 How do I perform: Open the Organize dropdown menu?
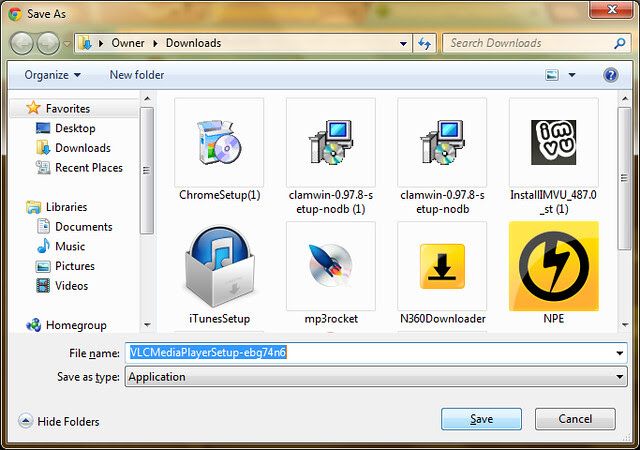(x=52, y=75)
